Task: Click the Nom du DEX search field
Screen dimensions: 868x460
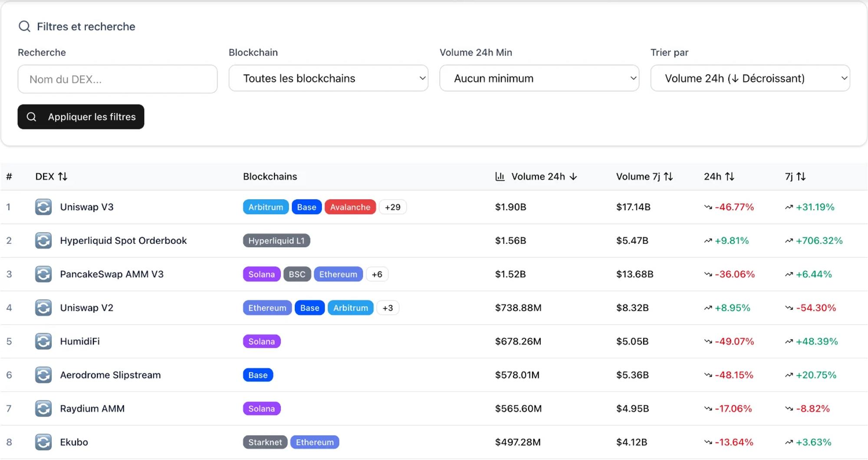Action: [x=118, y=79]
